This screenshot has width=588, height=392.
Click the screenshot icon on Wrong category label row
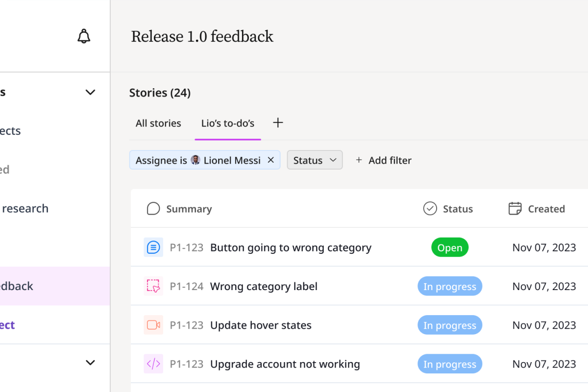153,286
